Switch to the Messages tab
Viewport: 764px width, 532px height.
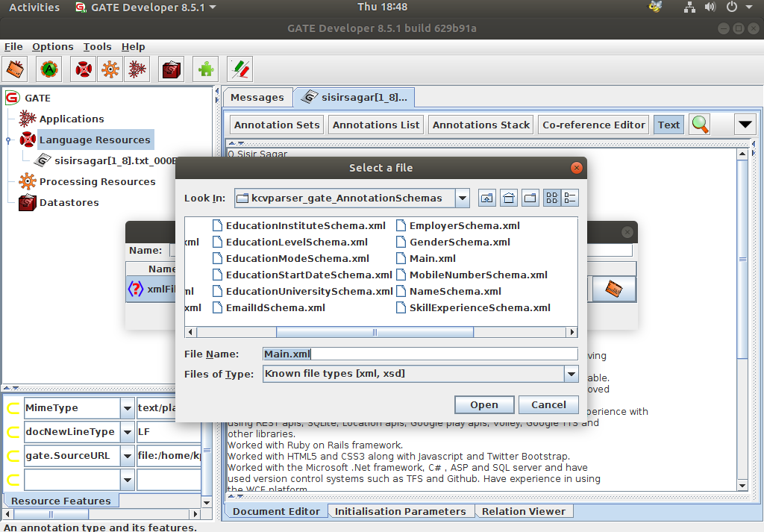point(257,97)
